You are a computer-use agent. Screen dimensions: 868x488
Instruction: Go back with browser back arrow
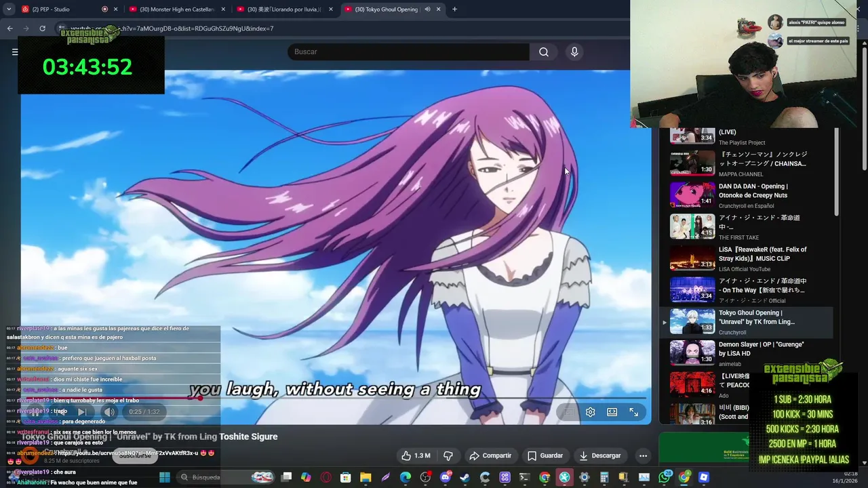pyautogui.click(x=9, y=28)
